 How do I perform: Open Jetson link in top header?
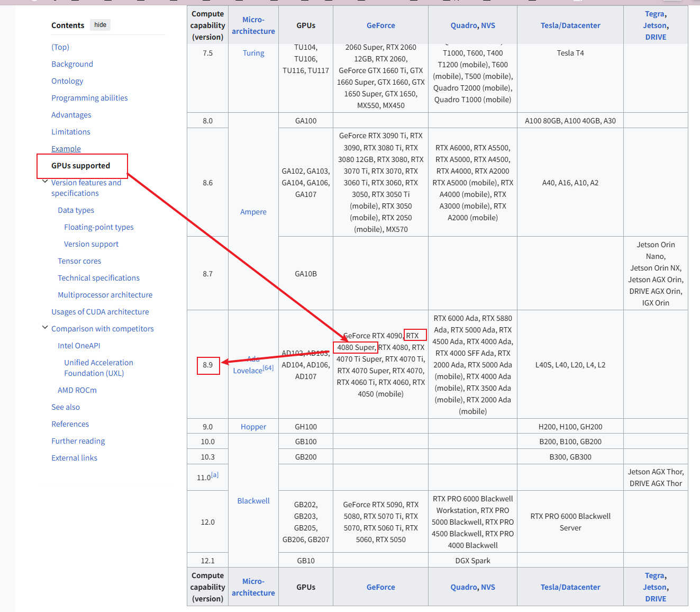point(654,25)
